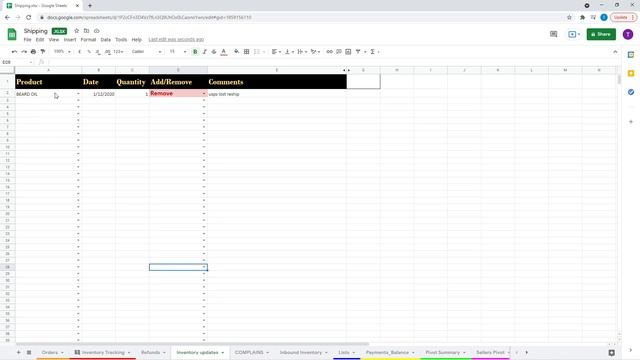Open the Edit menu
The image size is (640, 360).
point(40,40)
